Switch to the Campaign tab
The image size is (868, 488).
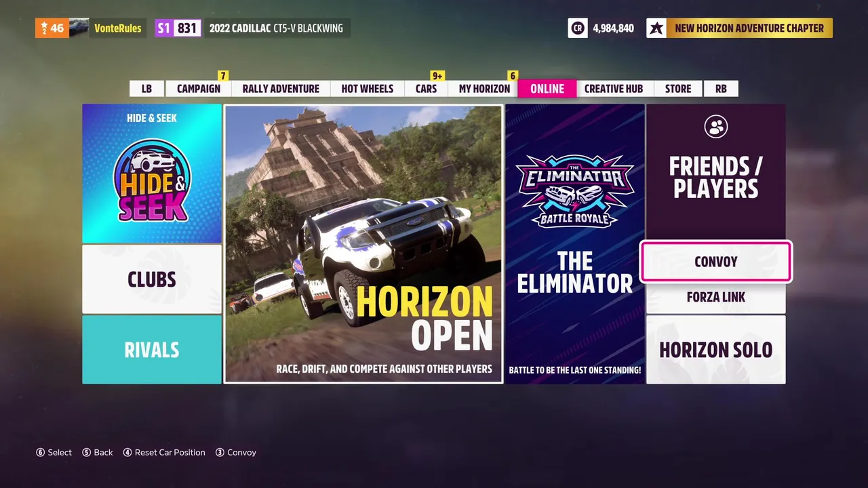point(199,89)
